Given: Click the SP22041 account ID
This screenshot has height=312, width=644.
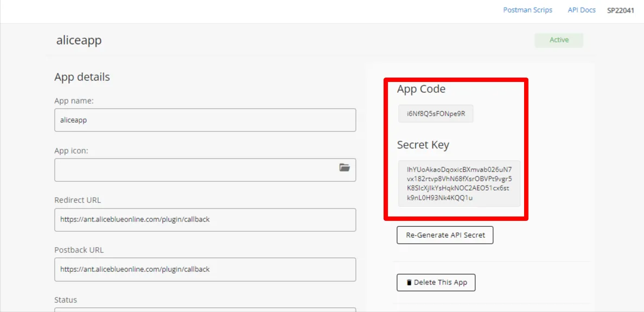Looking at the screenshot, I should pyautogui.click(x=620, y=10).
